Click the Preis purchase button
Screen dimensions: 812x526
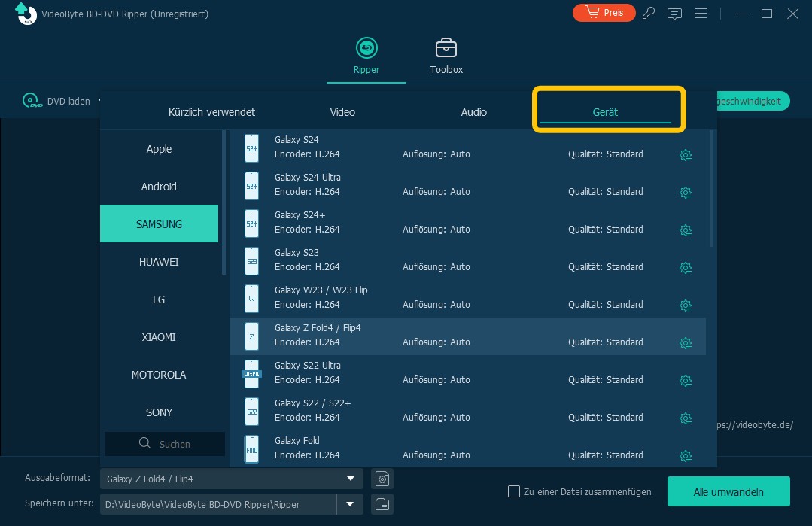point(604,13)
